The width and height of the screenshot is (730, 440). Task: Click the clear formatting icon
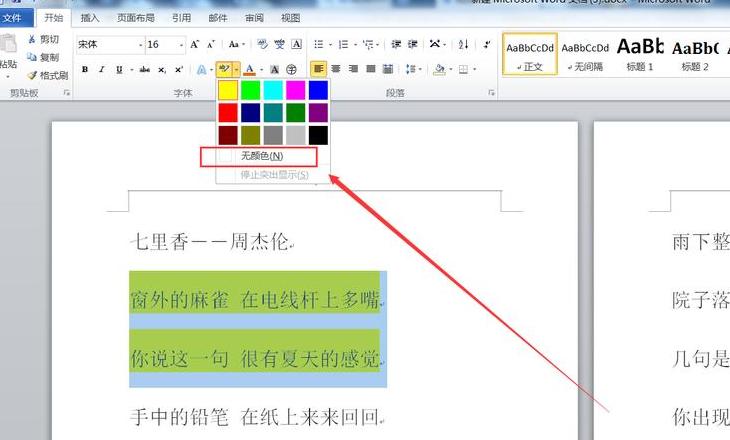tap(262, 44)
